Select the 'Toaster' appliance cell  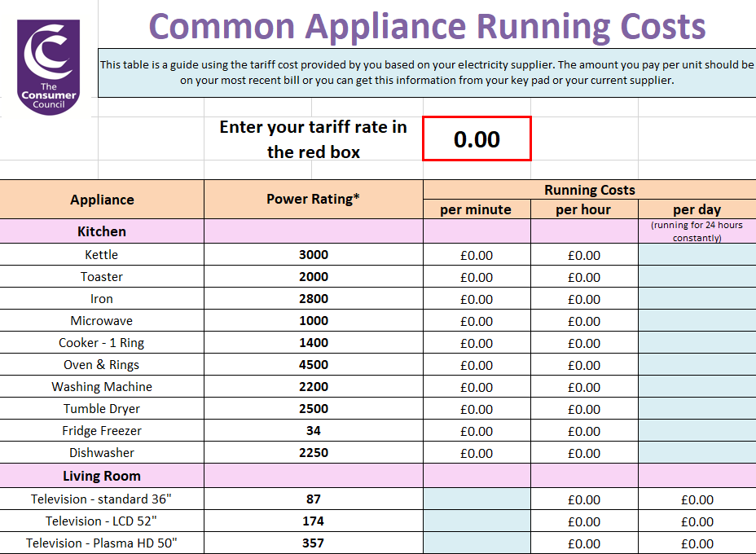point(102,277)
